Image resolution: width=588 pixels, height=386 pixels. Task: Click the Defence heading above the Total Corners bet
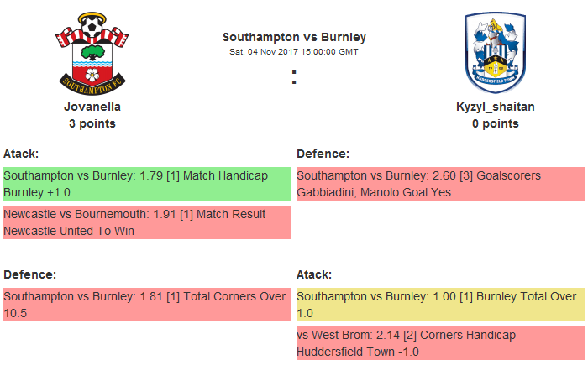point(29,274)
